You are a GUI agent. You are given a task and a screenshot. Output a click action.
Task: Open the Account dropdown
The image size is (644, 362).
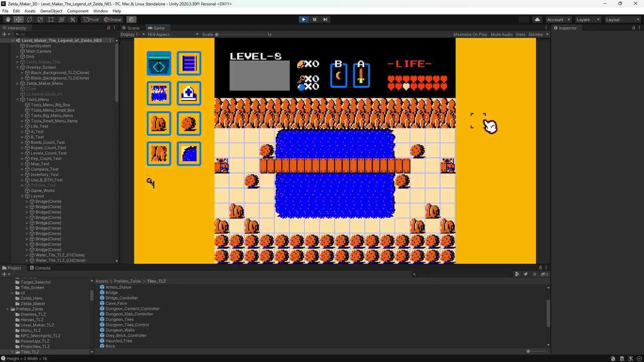pos(558,20)
